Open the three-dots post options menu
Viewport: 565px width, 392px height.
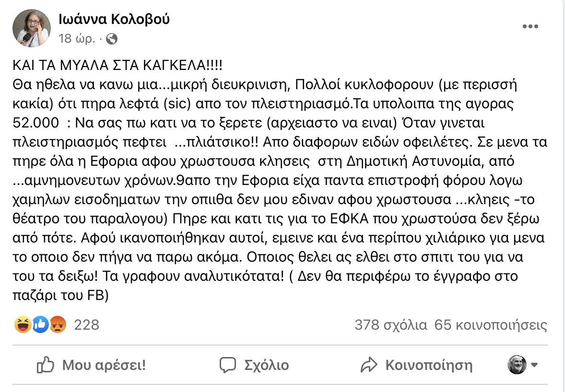pos(530,26)
